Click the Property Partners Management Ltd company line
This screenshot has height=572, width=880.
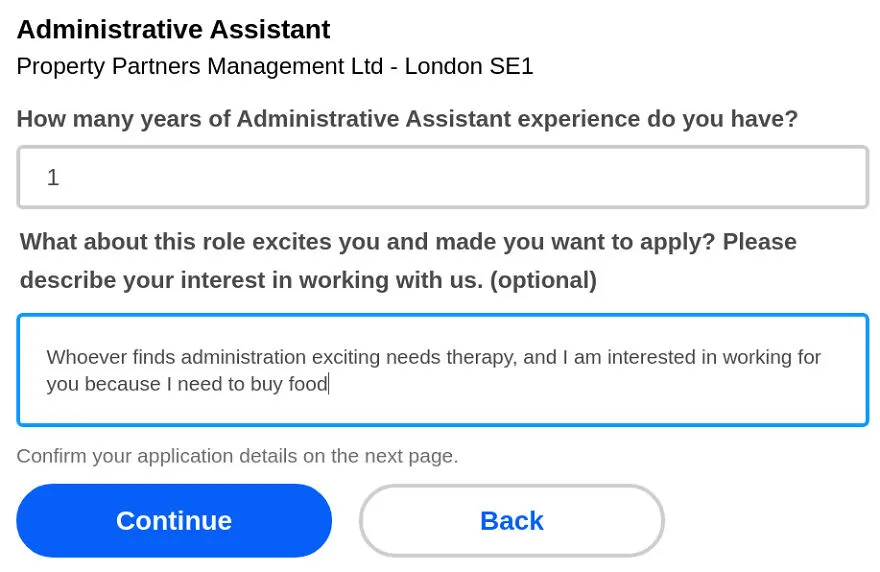(x=275, y=66)
